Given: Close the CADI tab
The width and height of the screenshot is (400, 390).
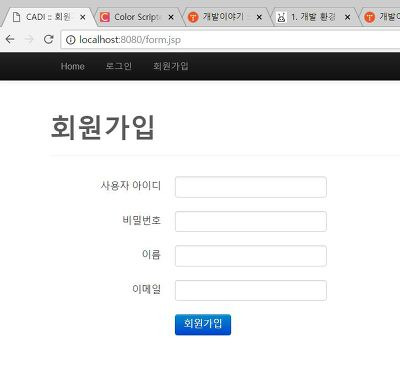Looking at the screenshot, I should (x=83, y=17).
